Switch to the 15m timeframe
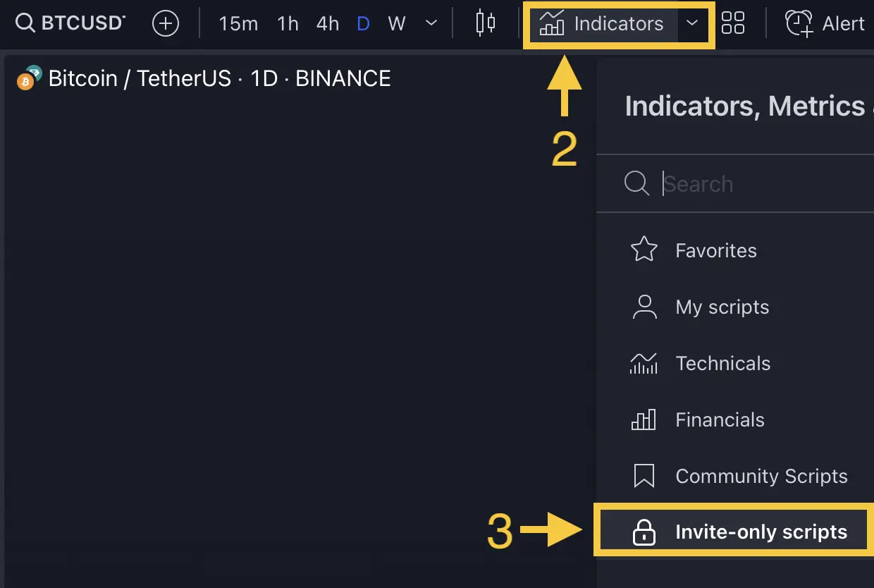 pyautogui.click(x=238, y=23)
